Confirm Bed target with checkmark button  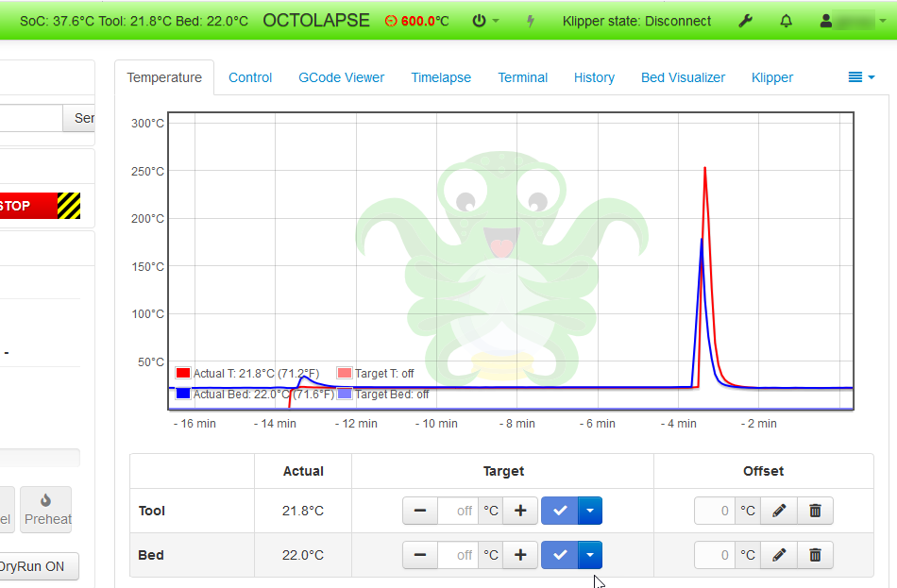point(560,555)
